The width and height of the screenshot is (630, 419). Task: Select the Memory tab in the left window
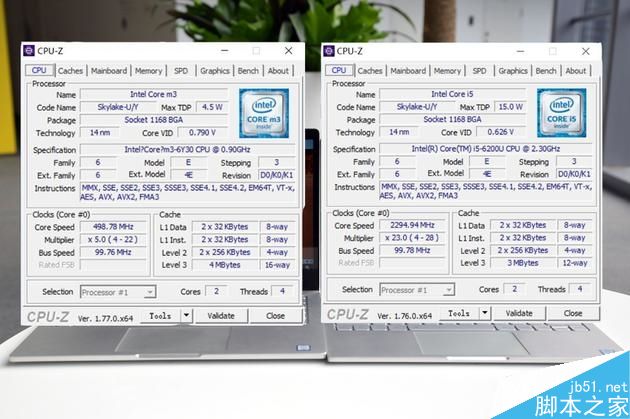(x=149, y=71)
